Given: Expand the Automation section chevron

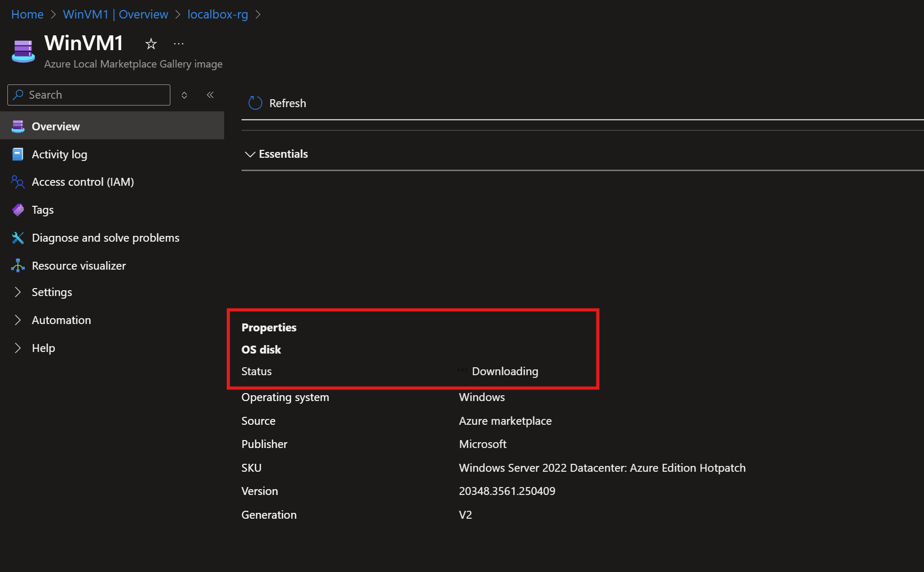Looking at the screenshot, I should [x=18, y=320].
